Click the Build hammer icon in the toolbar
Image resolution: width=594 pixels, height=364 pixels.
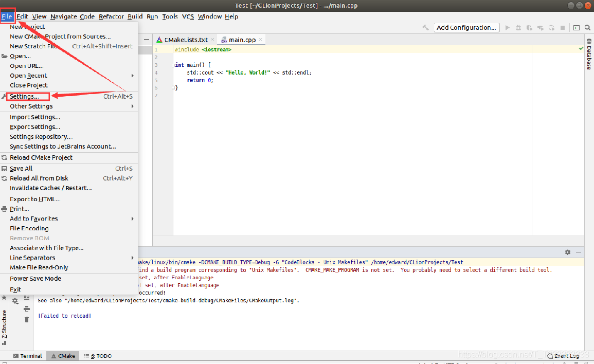pyautogui.click(x=425, y=28)
